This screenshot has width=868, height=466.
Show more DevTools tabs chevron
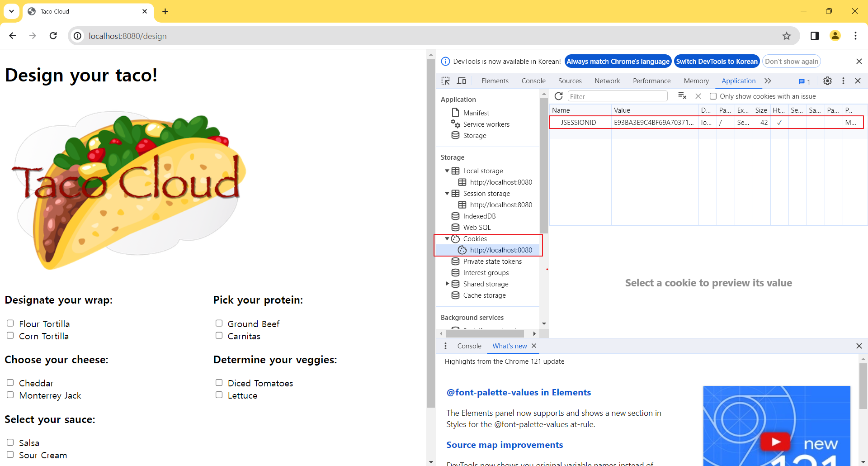click(x=768, y=81)
